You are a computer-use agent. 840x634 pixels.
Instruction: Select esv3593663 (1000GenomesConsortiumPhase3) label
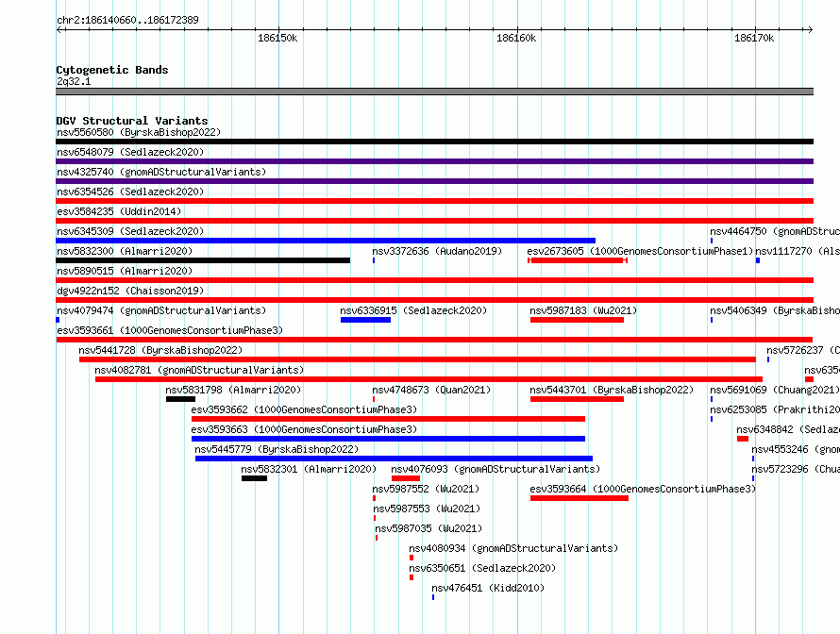[304, 429]
